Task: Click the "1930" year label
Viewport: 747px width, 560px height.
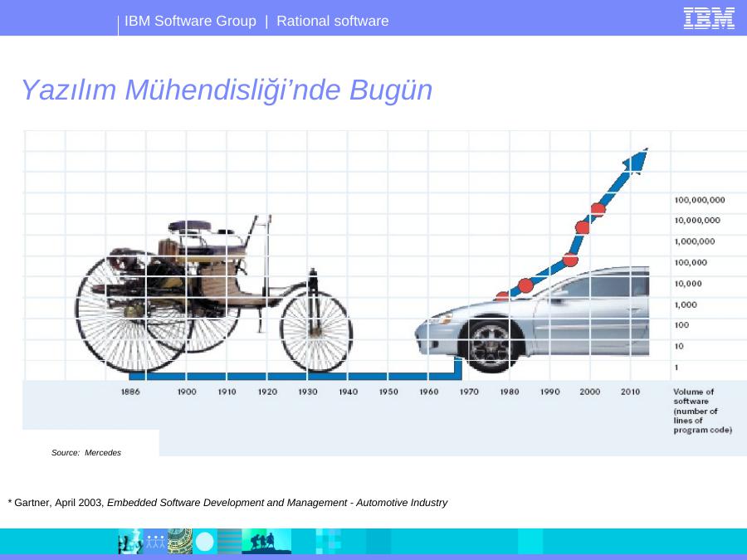Action: click(x=308, y=392)
